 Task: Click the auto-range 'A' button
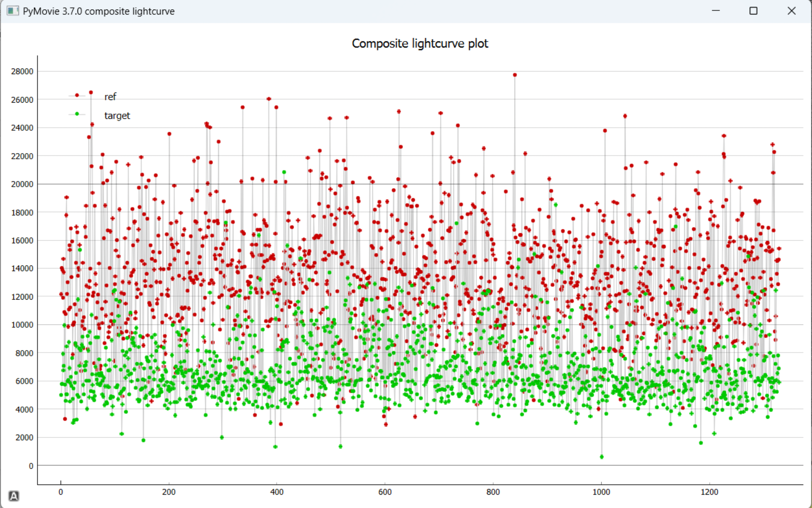(x=14, y=496)
